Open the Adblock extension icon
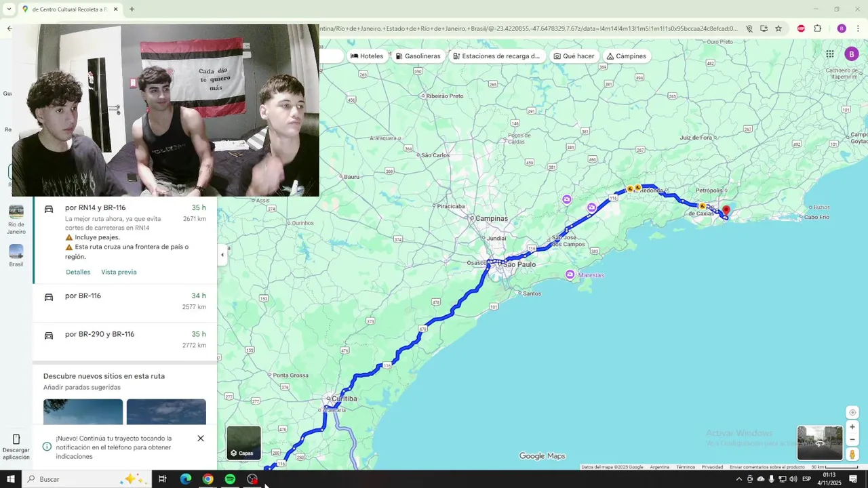Image resolution: width=868 pixels, height=488 pixels. coord(801,28)
